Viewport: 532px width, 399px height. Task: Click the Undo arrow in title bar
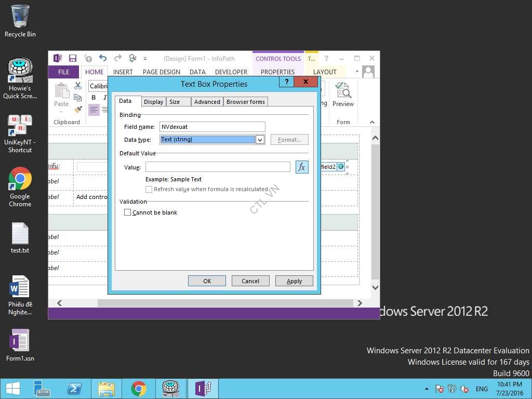[103, 59]
